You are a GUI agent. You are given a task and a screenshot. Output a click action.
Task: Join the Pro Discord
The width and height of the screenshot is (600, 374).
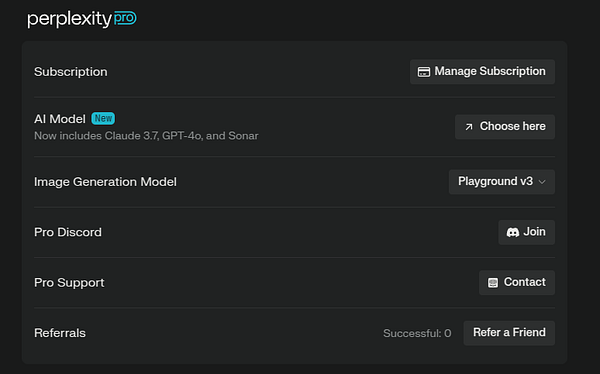tap(527, 232)
